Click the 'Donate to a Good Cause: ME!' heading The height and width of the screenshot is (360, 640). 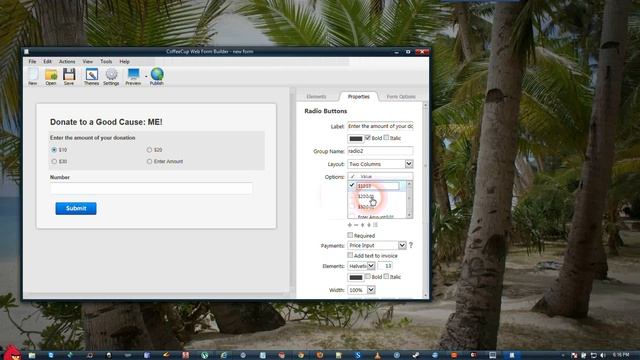[106, 122]
